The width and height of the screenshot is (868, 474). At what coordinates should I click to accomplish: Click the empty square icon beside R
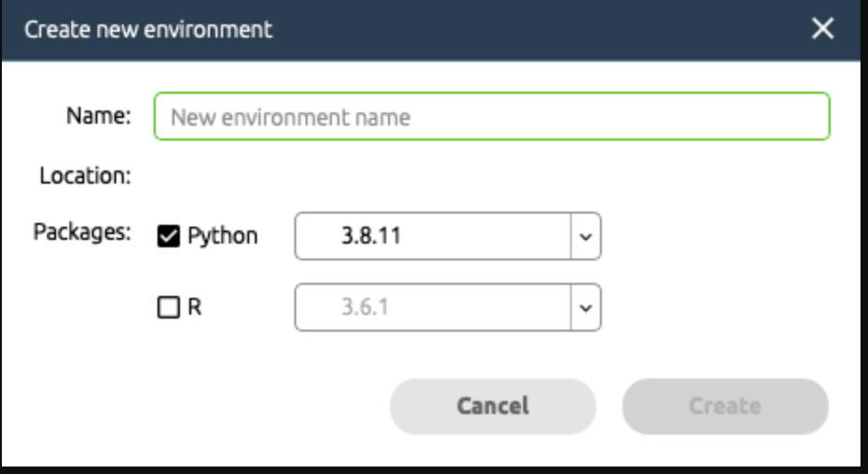point(168,308)
